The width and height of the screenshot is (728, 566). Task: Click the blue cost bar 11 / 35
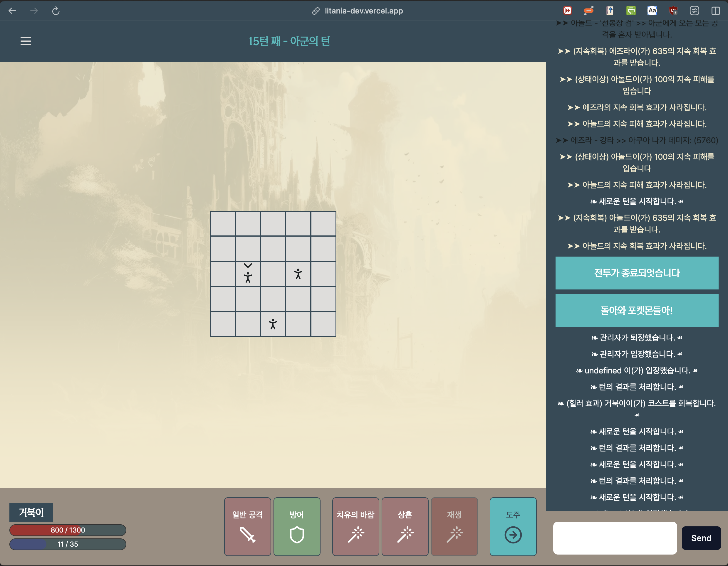68,544
